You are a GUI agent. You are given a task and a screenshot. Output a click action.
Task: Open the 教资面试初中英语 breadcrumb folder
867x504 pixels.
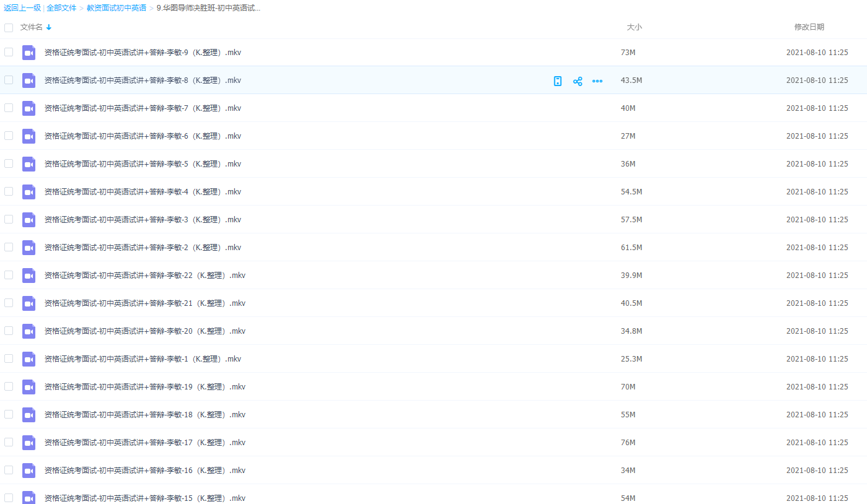[x=117, y=8]
